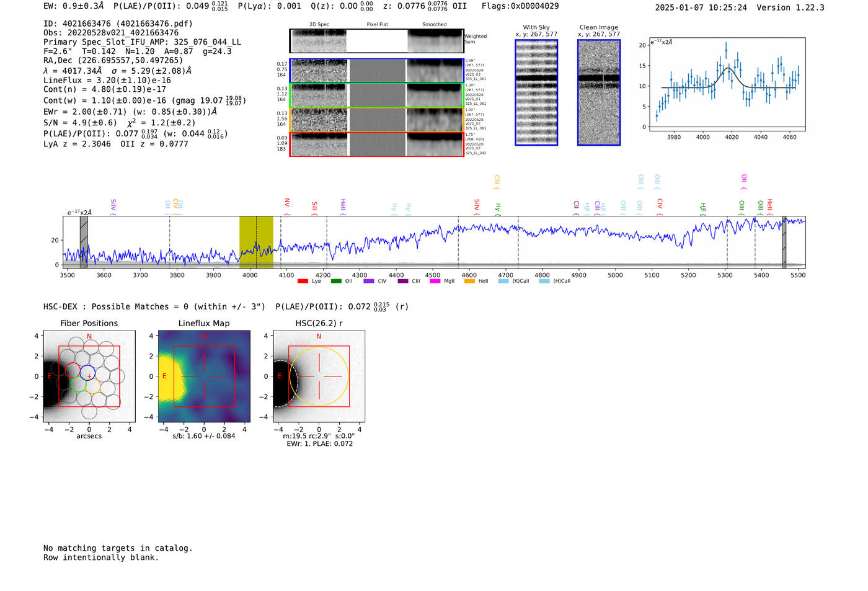Click the 'EWr: 1. PLAE: 0.072' caption
868x591 pixels.
click(319, 444)
